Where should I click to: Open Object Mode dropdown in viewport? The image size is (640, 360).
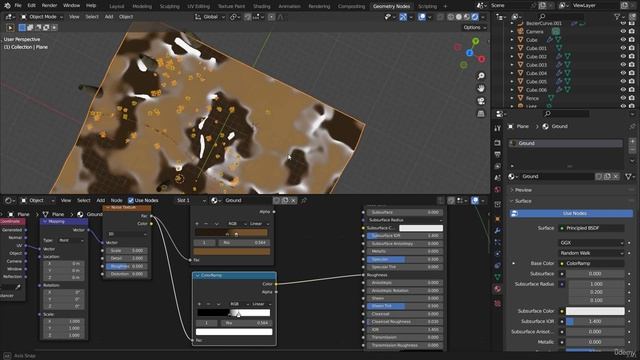pos(42,17)
